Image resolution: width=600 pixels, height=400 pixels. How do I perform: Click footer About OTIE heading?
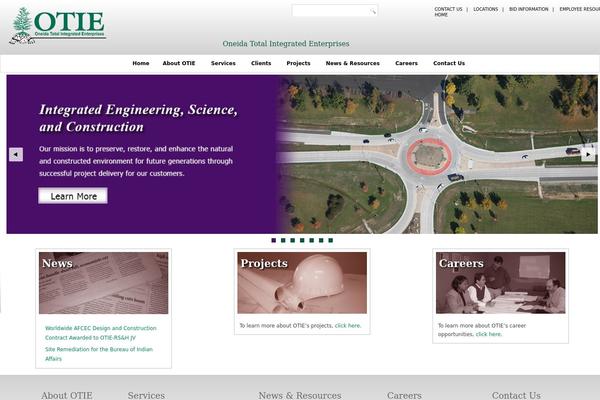[x=67, y=395]
